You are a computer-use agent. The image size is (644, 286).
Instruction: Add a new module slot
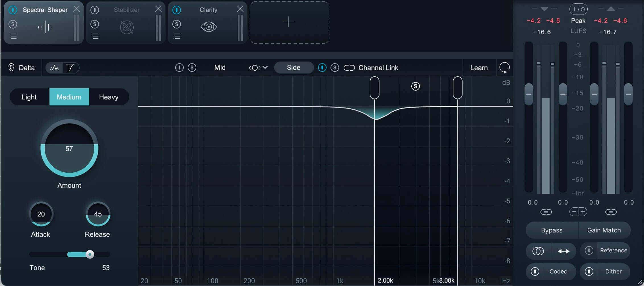pyautogui.click(x=289, y=22)
